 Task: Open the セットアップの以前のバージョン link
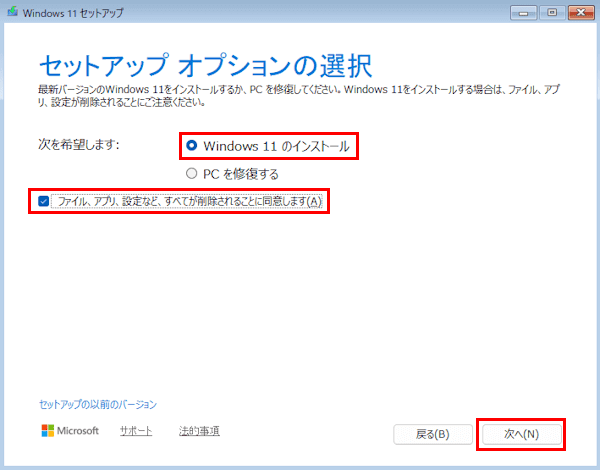pyautogui.click(x=98, y=405)
